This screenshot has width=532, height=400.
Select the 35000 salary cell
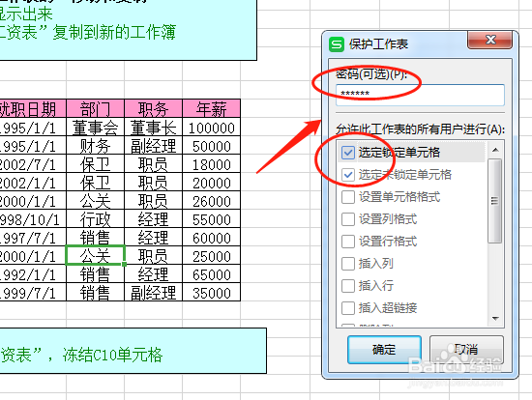(212, 292)
